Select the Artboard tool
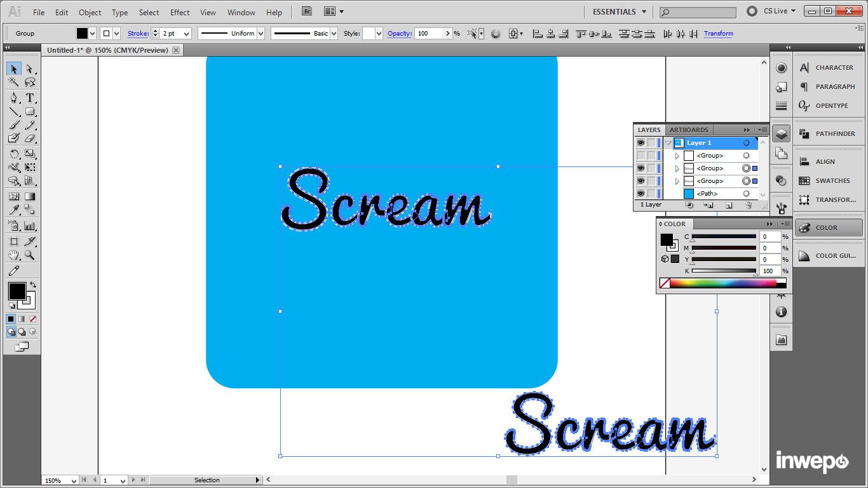This screenshot has width=868, height=488. point(14,241)
